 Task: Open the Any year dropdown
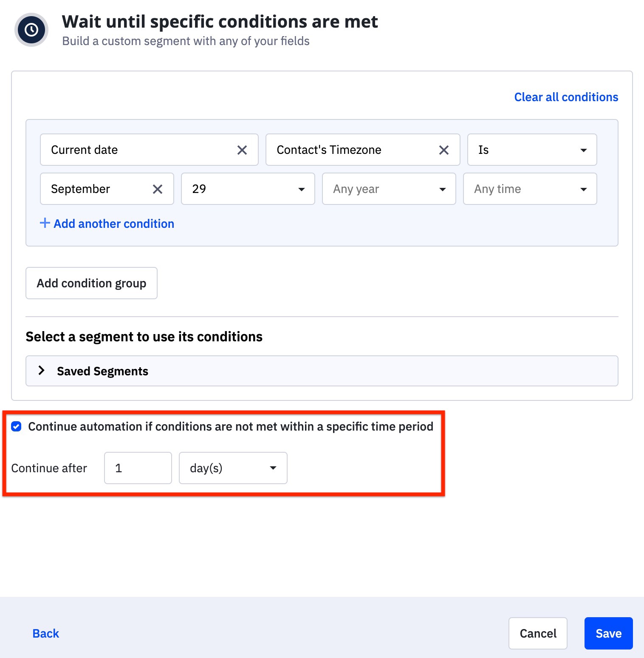coord(389,189)
